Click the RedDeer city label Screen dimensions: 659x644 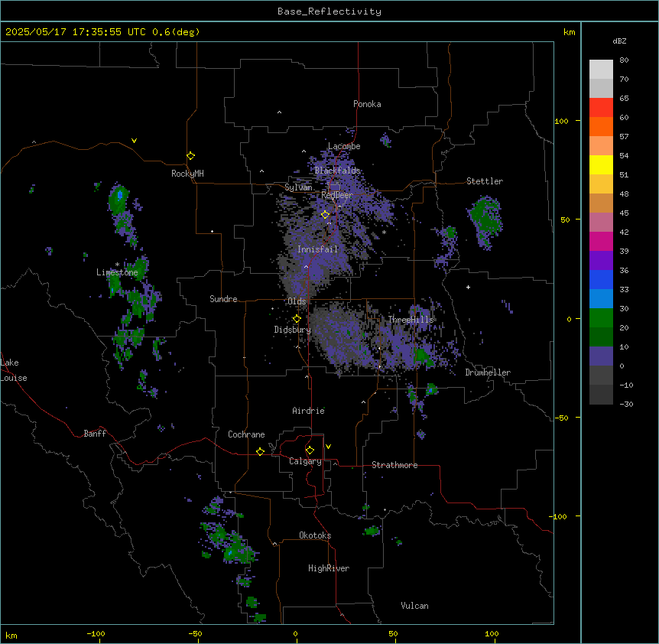point(337,195)
